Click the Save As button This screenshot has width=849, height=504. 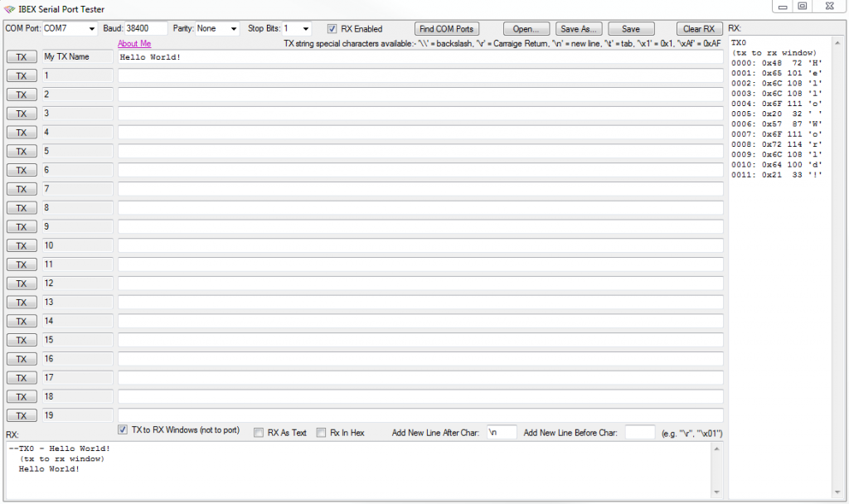[x=578, y=27]
